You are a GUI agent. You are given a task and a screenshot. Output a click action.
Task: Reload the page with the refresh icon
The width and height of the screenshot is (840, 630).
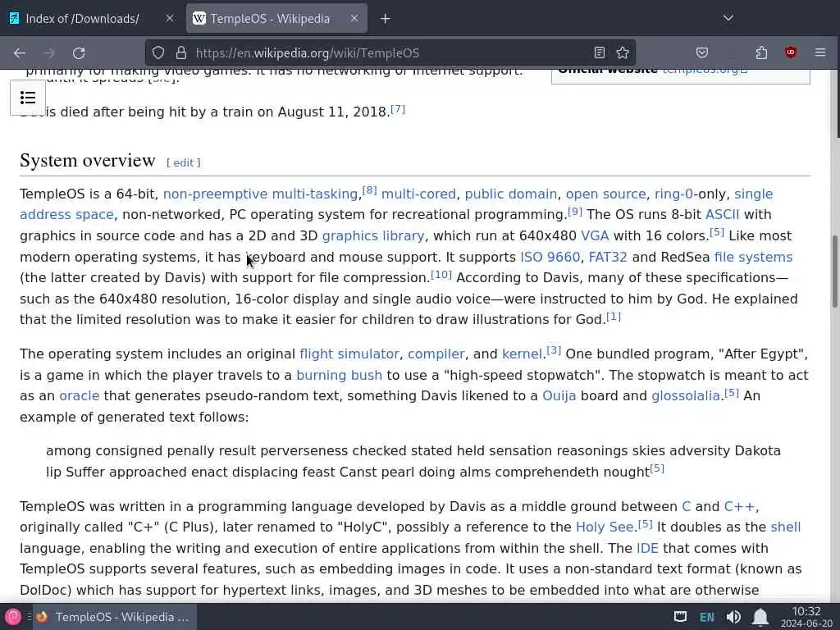point(79,53)
